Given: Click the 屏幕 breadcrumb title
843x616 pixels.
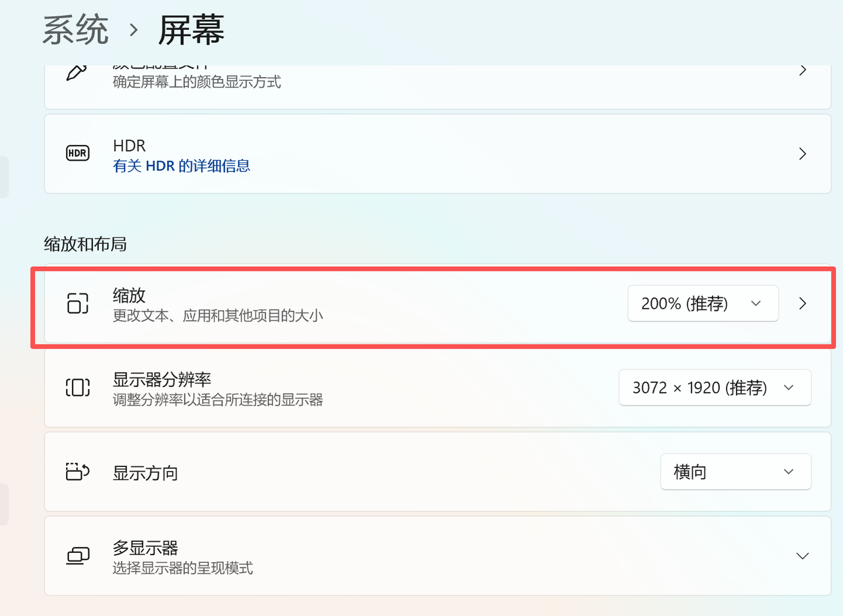Looking at the screenshot, I should 191,30.
